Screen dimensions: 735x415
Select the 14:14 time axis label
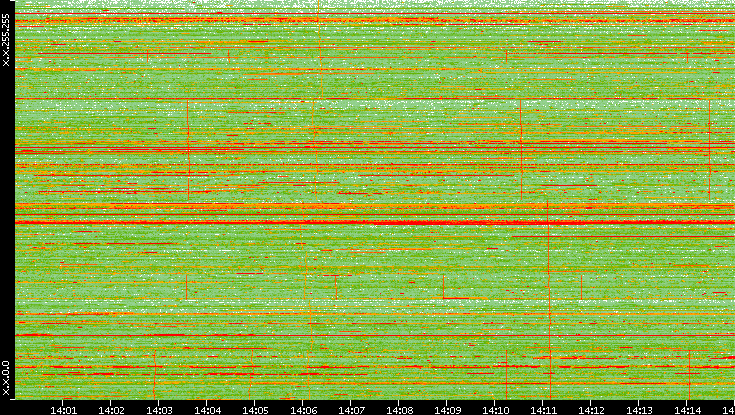coord(687,408)
